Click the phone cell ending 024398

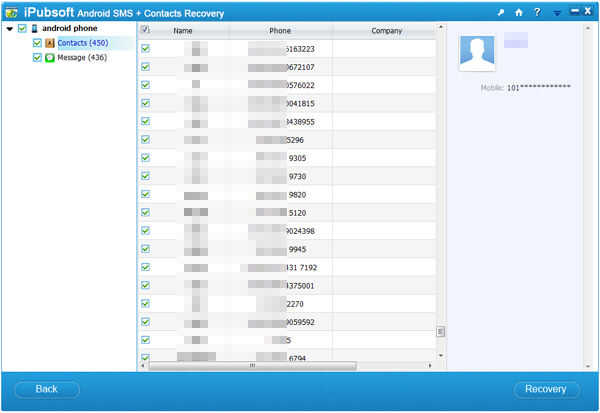tap(281, 231)
